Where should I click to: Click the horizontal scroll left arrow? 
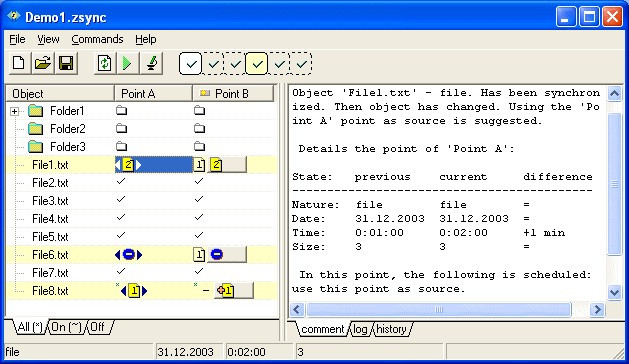pos(297,309)
